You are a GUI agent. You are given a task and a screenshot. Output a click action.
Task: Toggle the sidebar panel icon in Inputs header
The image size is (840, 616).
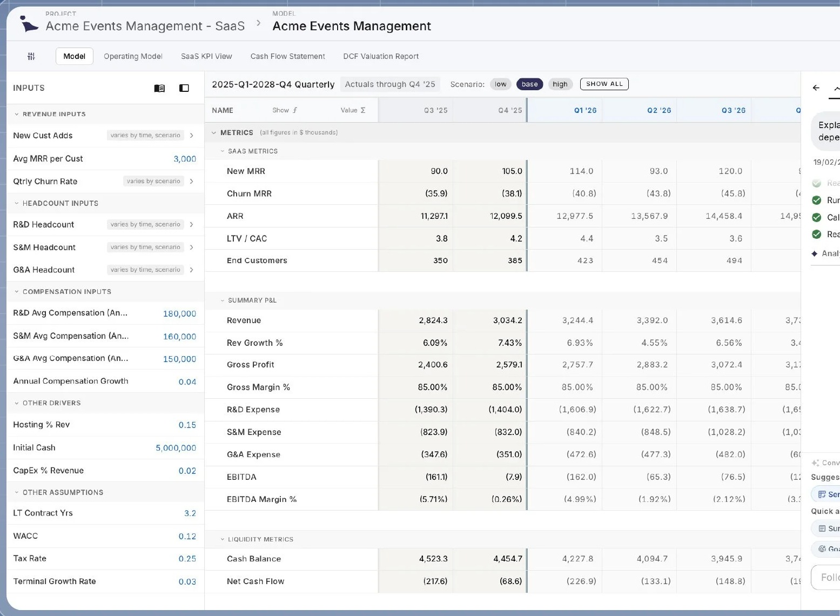184,88
